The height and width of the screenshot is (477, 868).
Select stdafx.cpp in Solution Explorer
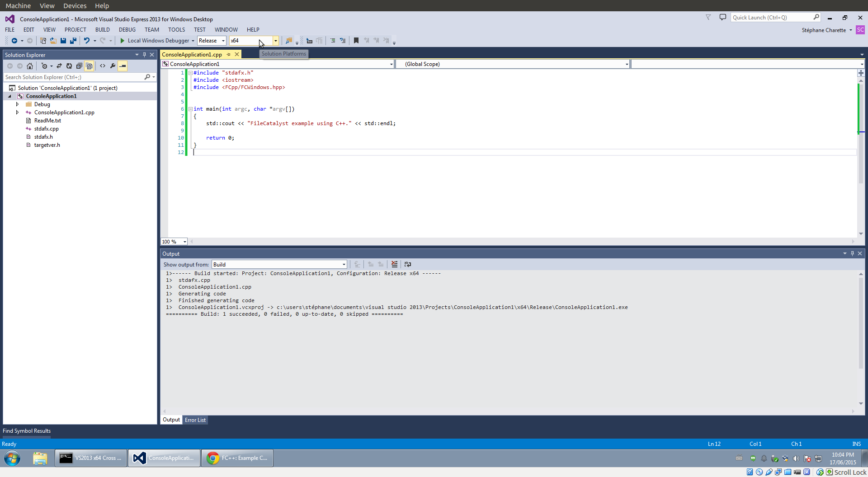point(46,129)
